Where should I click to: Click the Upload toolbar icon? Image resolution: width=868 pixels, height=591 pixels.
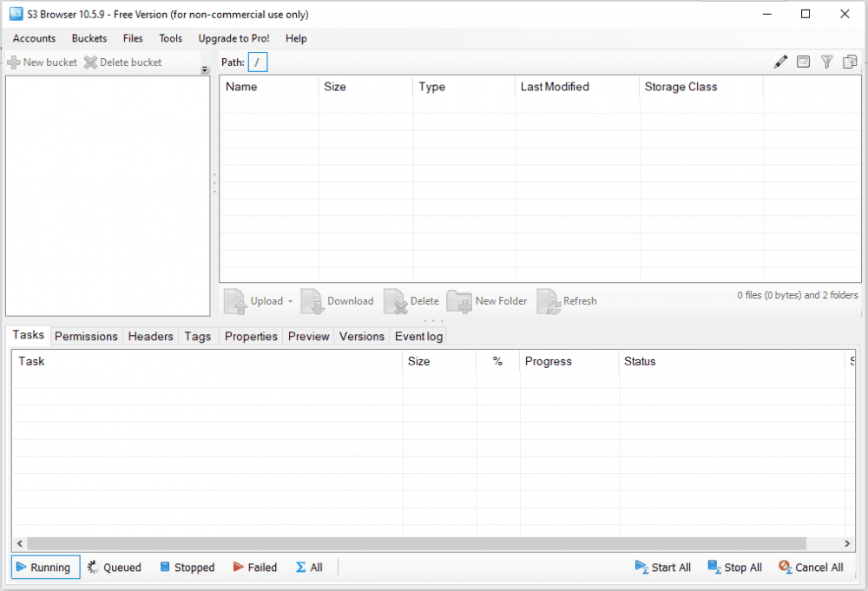tap(235, 301)
